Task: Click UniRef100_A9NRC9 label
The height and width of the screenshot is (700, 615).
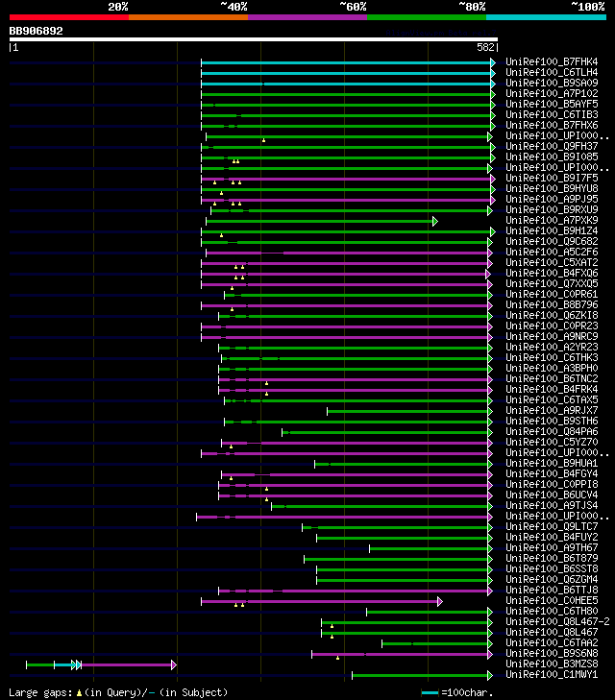Action: pyautogui.click(x=552, y=337)
